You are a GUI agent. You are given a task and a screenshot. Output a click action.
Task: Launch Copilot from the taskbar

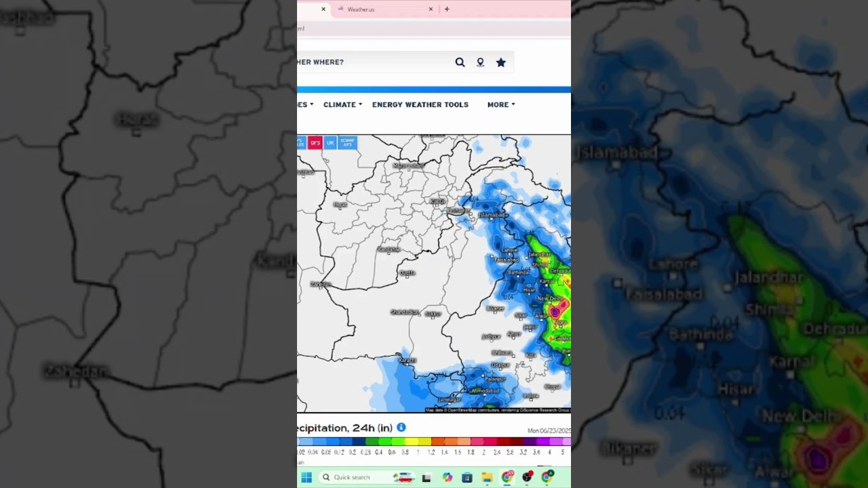447,477
